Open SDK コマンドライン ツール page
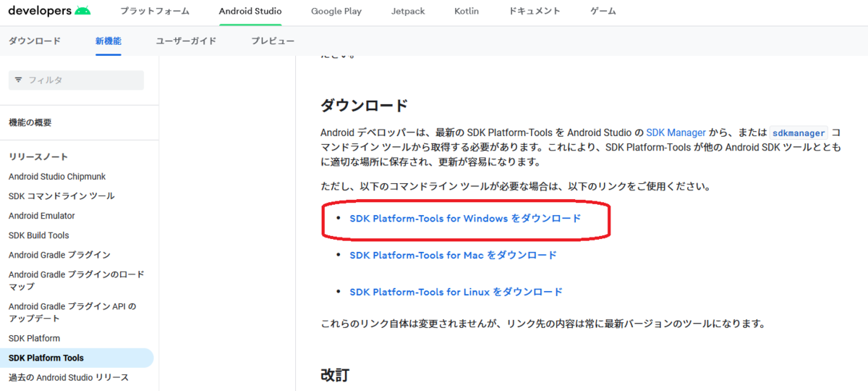 point(61,196)
